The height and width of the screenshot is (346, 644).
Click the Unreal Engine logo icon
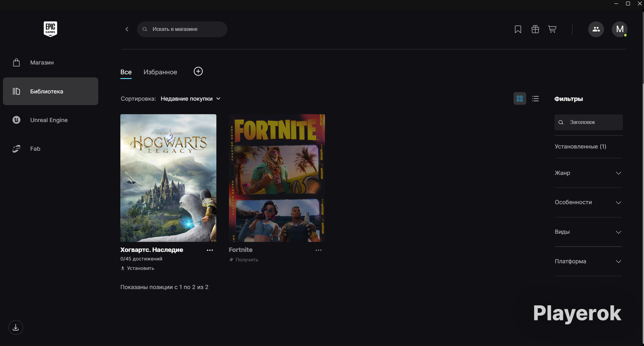16,120
